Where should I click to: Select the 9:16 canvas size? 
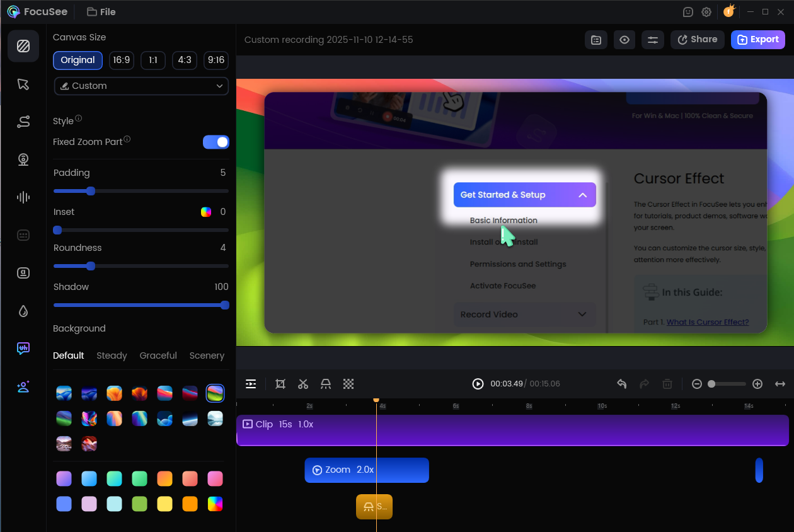[x=216, y=60]
